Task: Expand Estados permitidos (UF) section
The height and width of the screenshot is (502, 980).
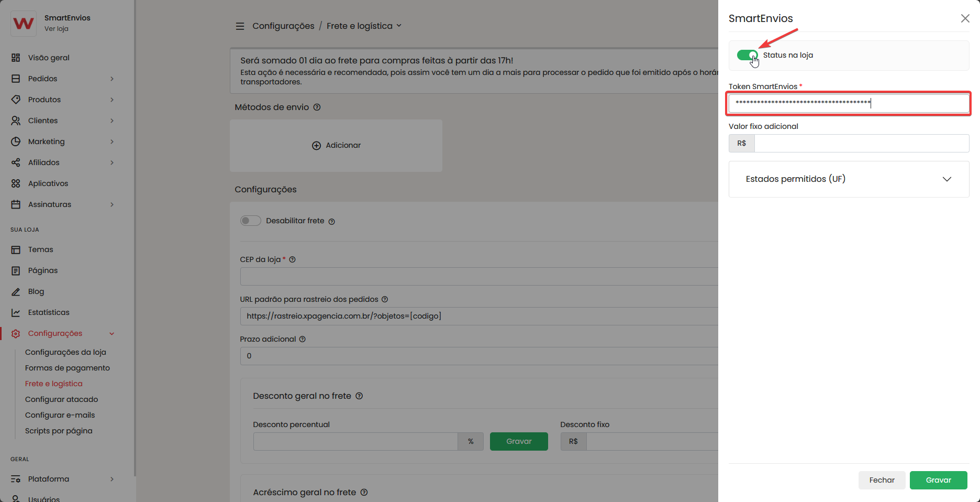Action: coord(849,179)
